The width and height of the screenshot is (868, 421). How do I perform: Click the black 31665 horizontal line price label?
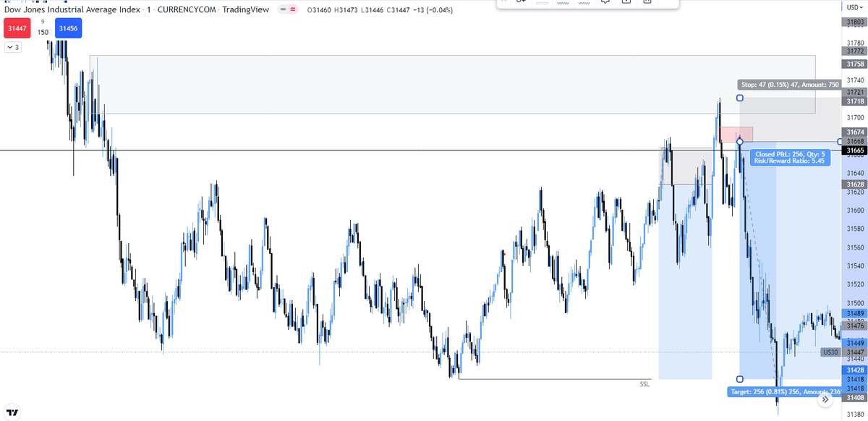[854, 150]
